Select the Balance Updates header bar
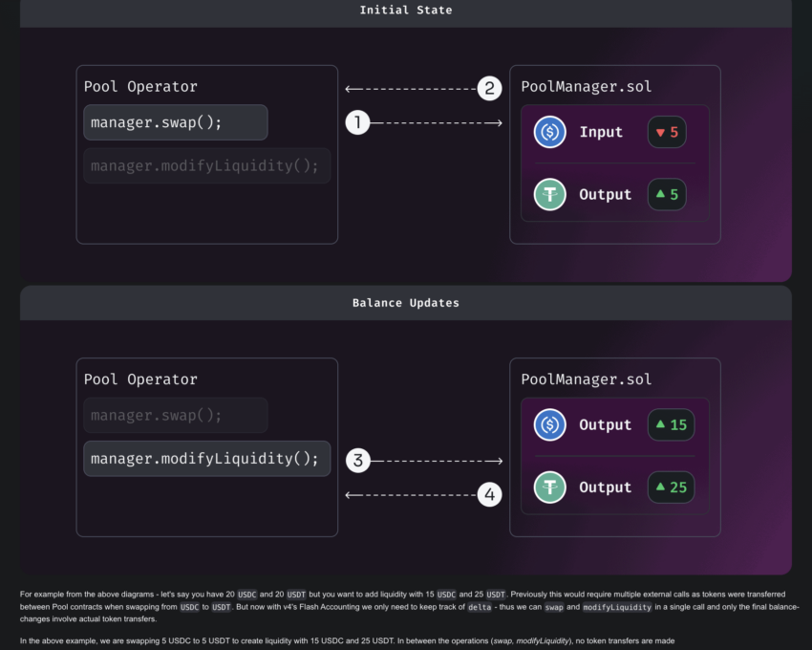812x650 pixels. [x=406, y=303]
